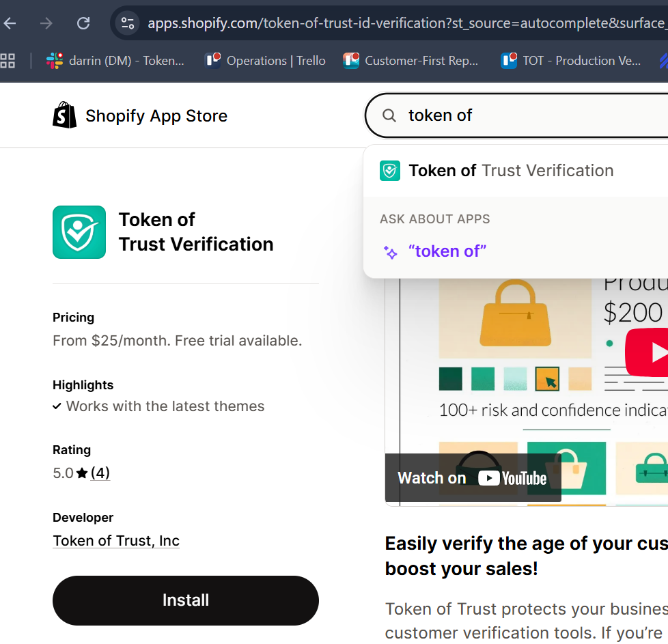Play the video with red YouTube button

649,352
